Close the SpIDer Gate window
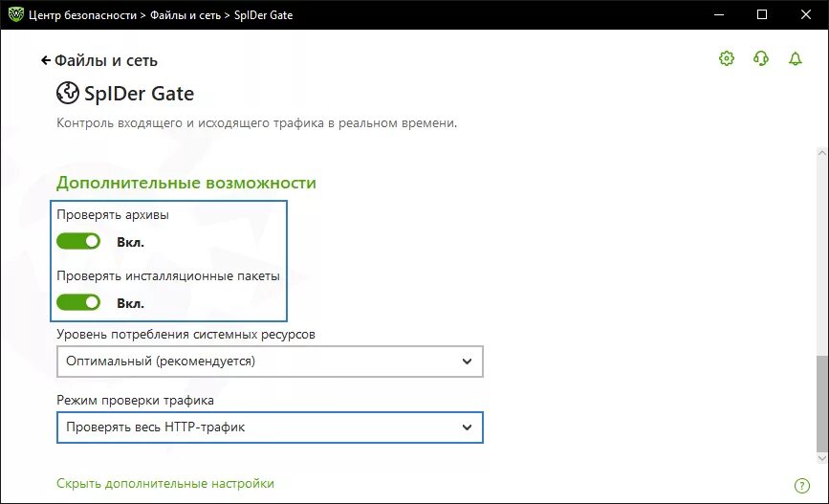The image size is (829, 504). point(806,14)
